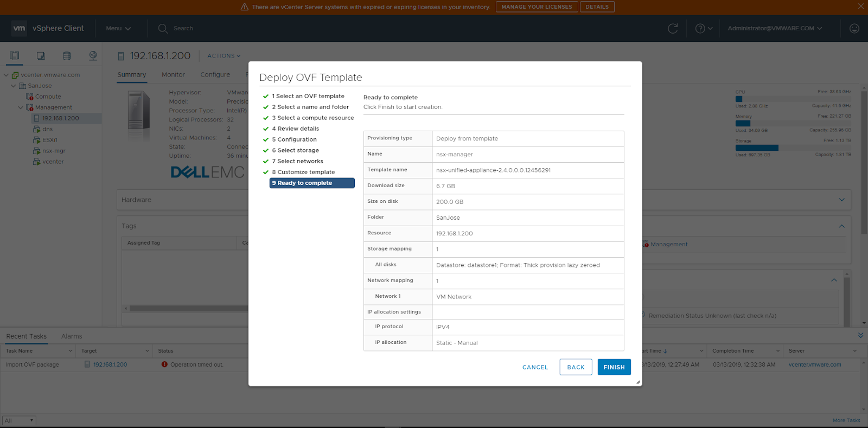Collapse the Recent Tasks panel

pyautogui.click(x=860, y=336)
